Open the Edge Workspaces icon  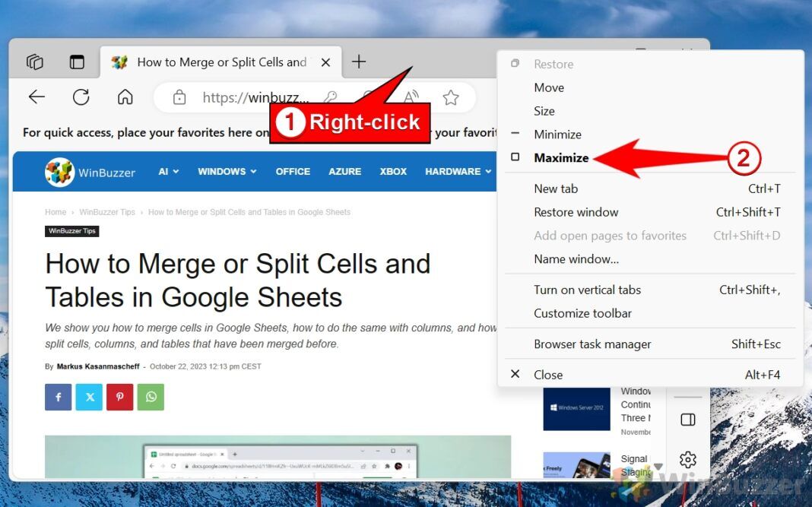34,62
